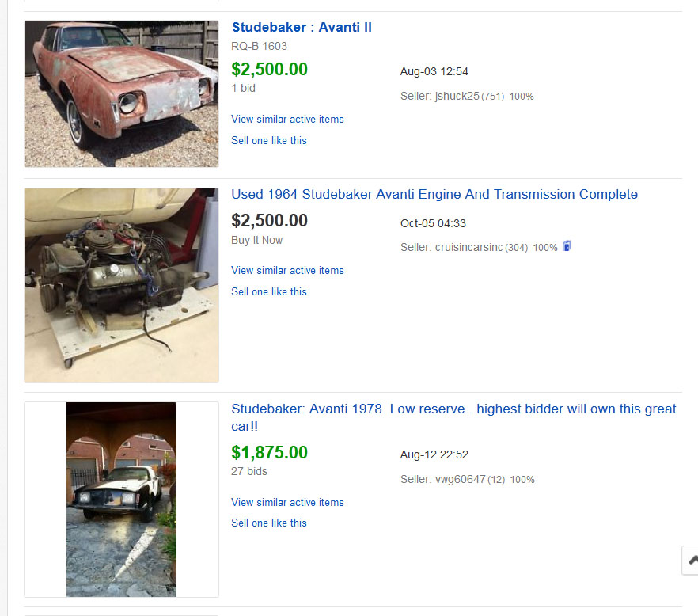
Task: Click the store icon beside cruisincarsinc
Action: [567, 246]
